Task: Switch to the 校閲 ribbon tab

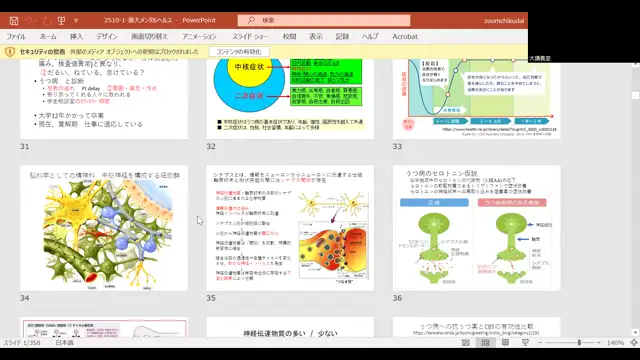Action: [289, 37]
